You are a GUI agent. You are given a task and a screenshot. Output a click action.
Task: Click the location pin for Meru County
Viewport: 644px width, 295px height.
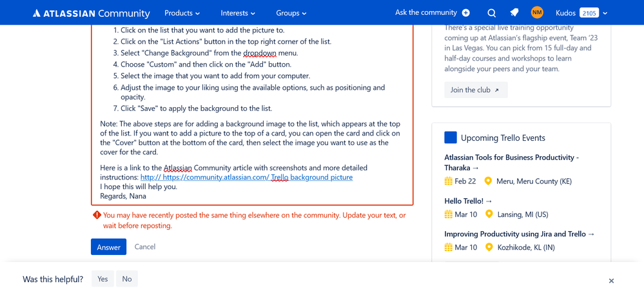click(489, 181)
